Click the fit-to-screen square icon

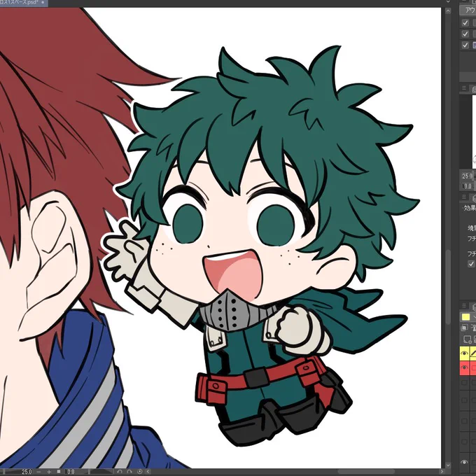pos(59,472)
